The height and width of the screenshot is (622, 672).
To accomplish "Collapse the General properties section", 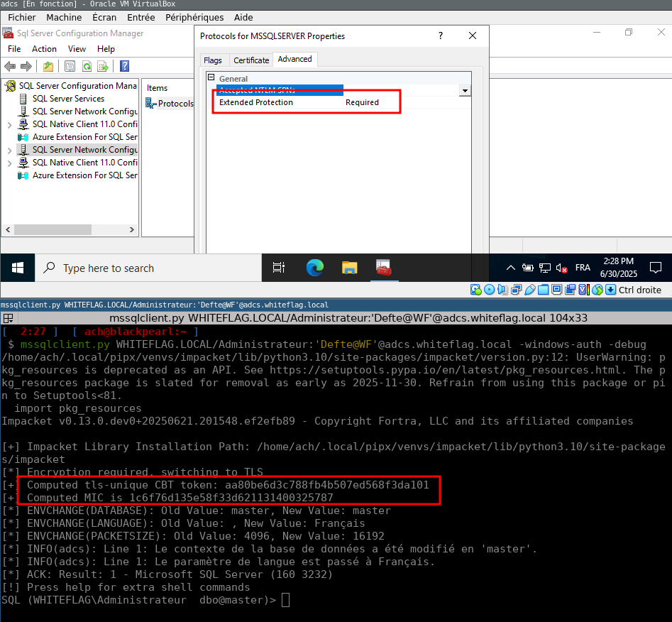I will pos(211,78).
